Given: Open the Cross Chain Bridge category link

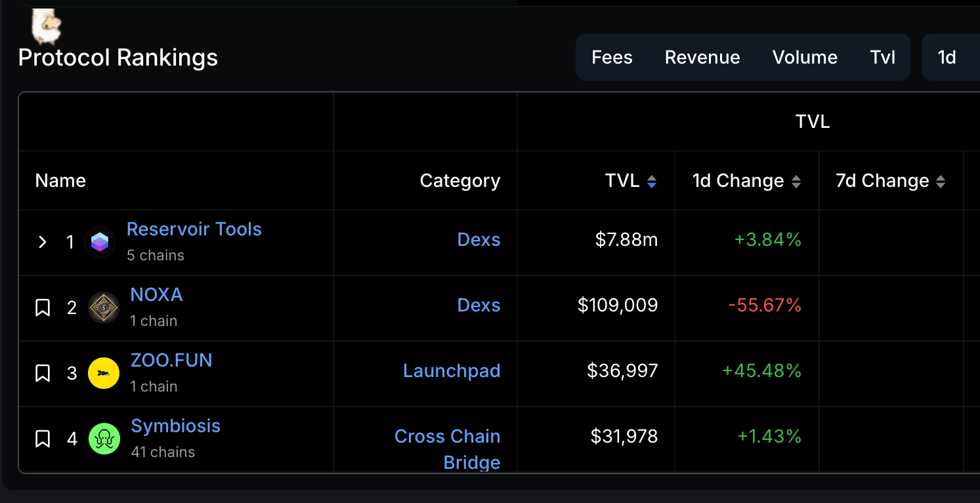Looking at the screenshot, I should pos(448,449).
